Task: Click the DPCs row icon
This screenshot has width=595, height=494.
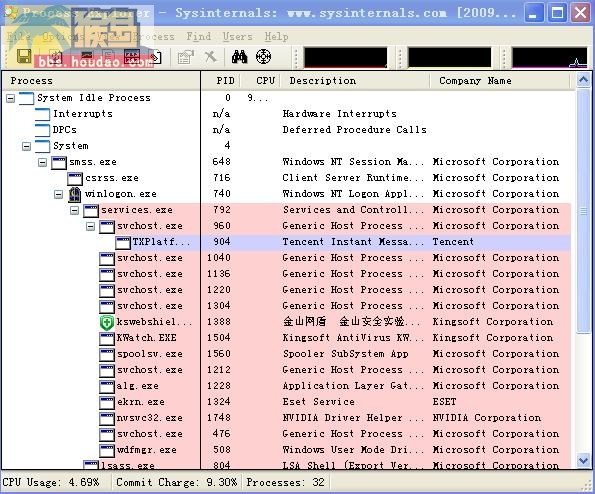Action: [x=42, y=130]
